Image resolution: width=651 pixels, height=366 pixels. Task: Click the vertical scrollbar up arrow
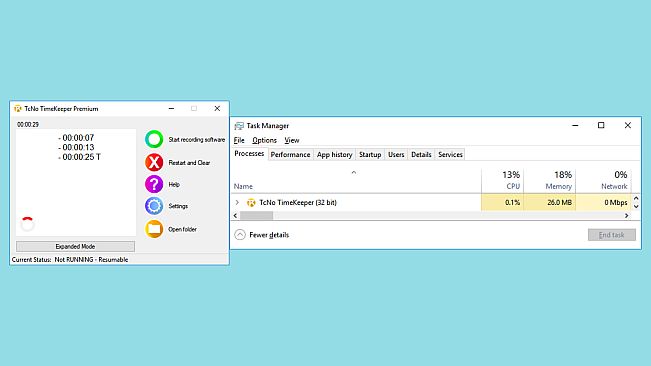(x=636, y=198)
